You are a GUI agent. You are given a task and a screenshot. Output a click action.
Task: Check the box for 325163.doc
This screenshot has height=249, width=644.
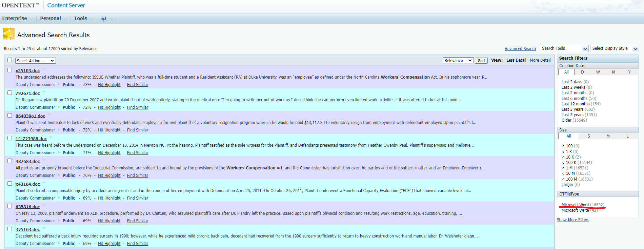pyautogui.click(x=10, y=229)
